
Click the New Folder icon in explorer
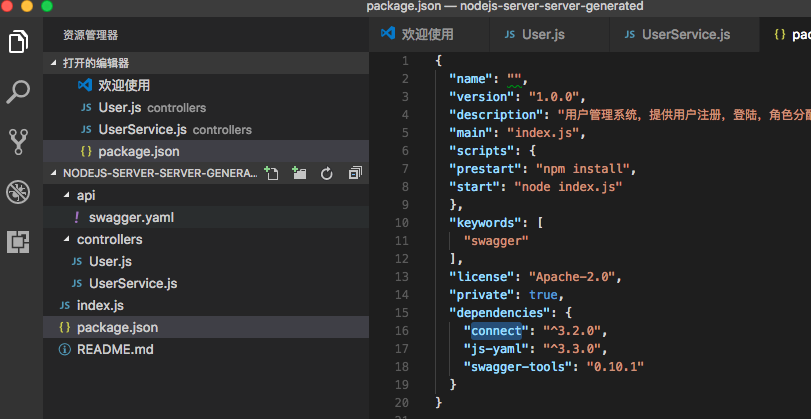coord(298,173)
